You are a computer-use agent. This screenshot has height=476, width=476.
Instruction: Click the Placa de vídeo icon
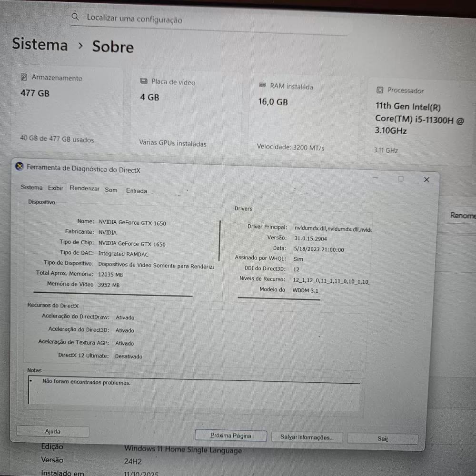point(144,81)
